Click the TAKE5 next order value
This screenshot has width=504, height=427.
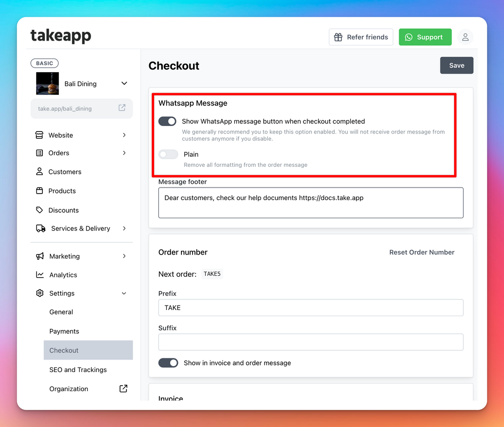click(x=212, y=274)
